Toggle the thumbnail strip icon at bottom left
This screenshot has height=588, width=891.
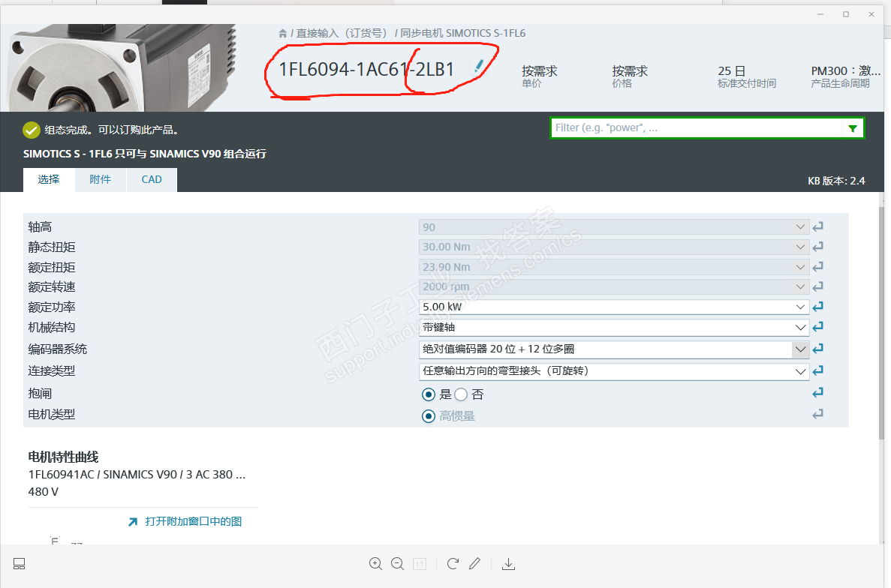20,563
